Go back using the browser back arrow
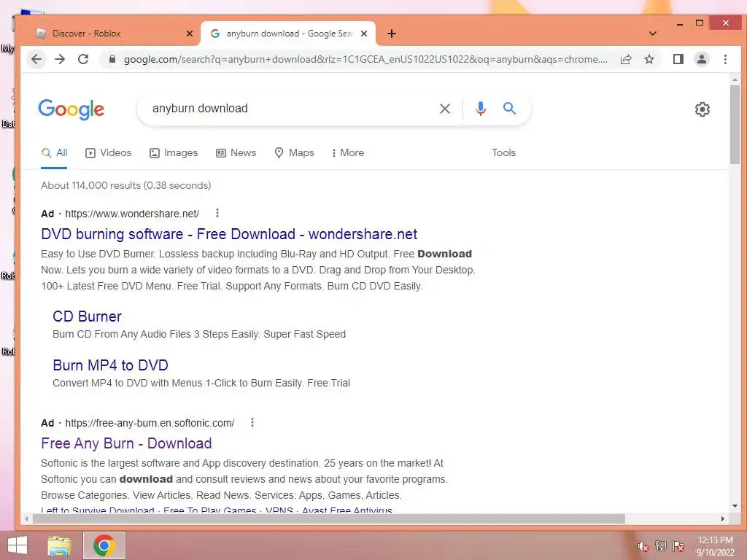The height and width of the screenshot is (560, 747). pos(36,59)
